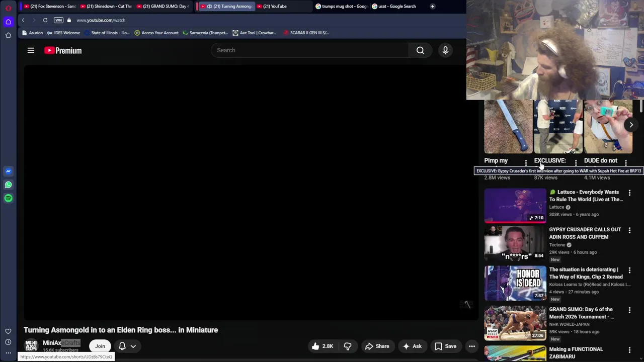Open menu for GYPSY CRUSADER CALLS OUT video
The image size is (644, 362).
click(x=629, y=230)
